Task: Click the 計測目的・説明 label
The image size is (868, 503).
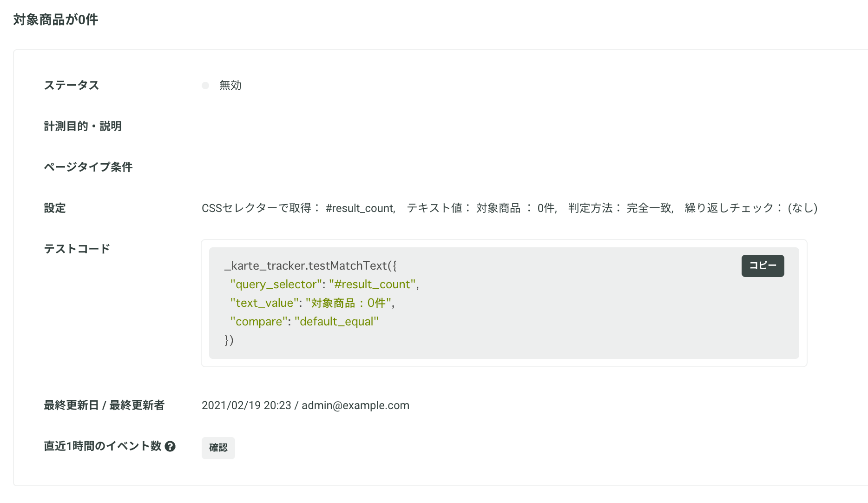Action: pos(83,126)
